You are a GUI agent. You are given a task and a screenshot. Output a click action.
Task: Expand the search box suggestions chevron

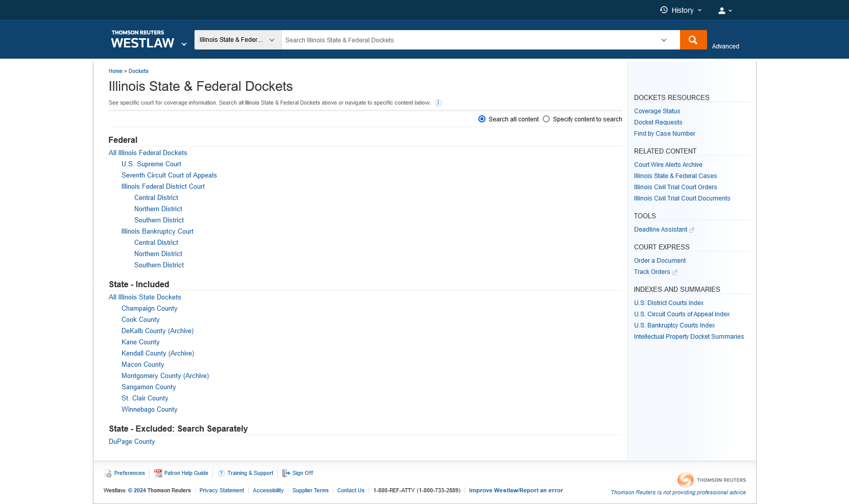[664, 40]
